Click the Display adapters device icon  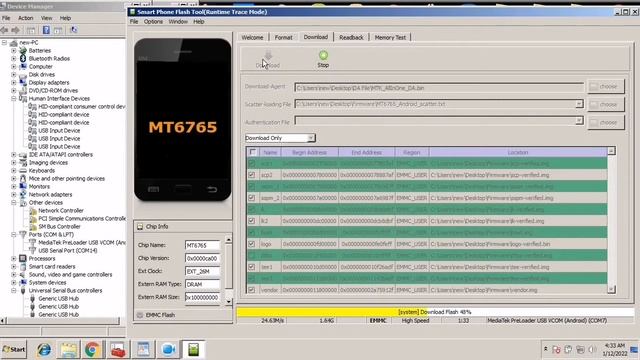pyautogui.click(x=23, y=82)
